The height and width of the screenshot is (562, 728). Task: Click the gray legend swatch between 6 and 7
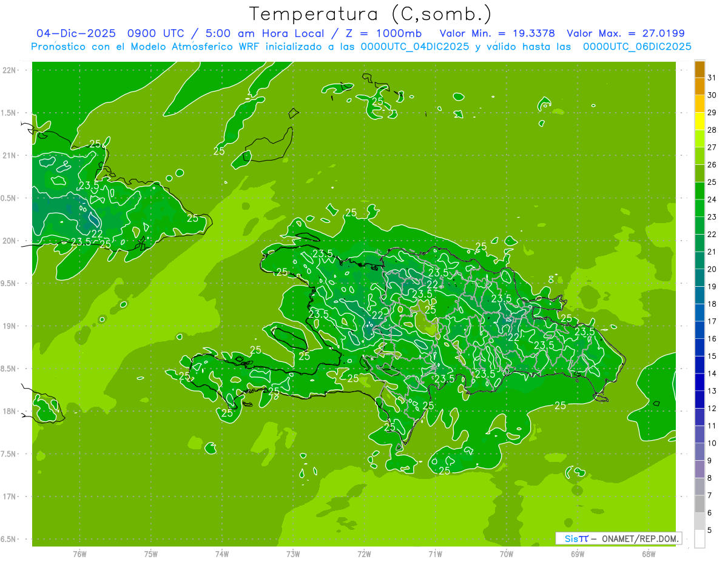(699, 504)
